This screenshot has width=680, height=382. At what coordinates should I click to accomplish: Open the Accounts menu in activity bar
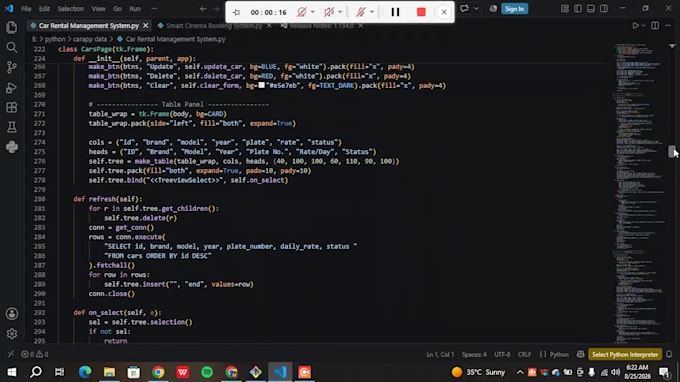(x=12, y=313)
